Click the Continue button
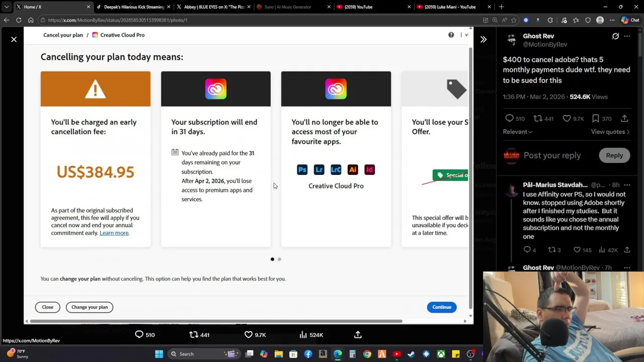Screen dimensions: 644x362 coord(442,307)
